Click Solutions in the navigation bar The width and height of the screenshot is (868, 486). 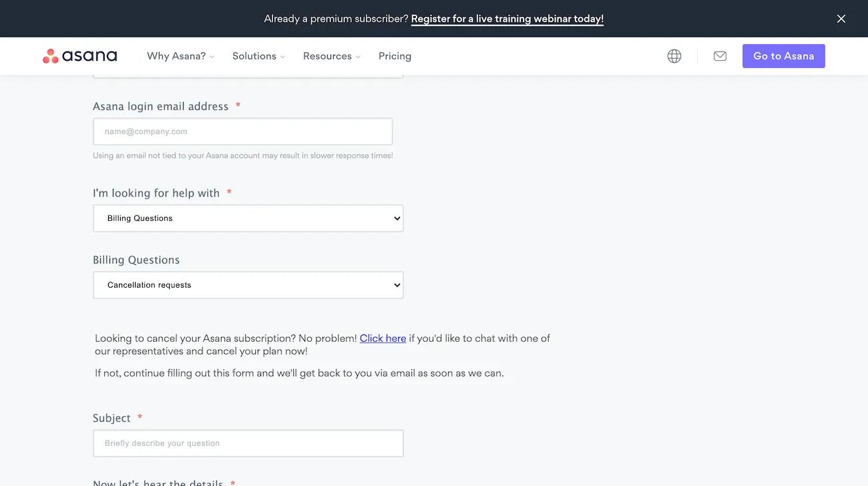coord(254,55)
